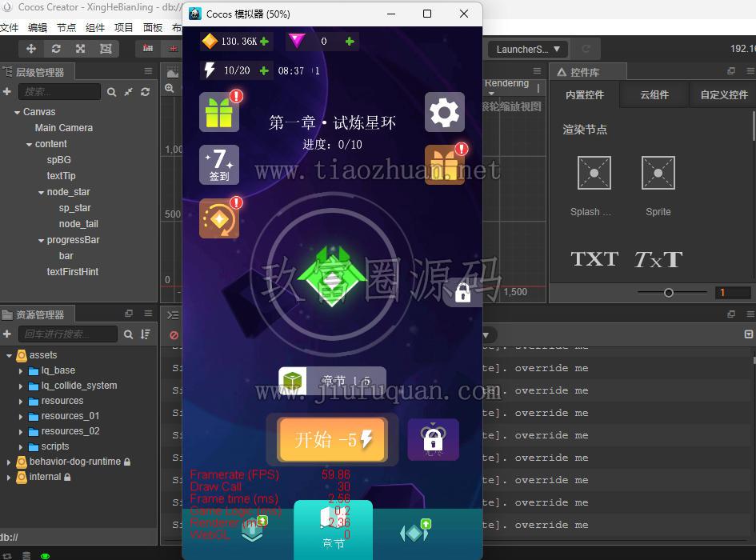The height and width of the screenshot is (560, 756).
Task: Add new node in hierarchy panel
Action: click(6, 91)
